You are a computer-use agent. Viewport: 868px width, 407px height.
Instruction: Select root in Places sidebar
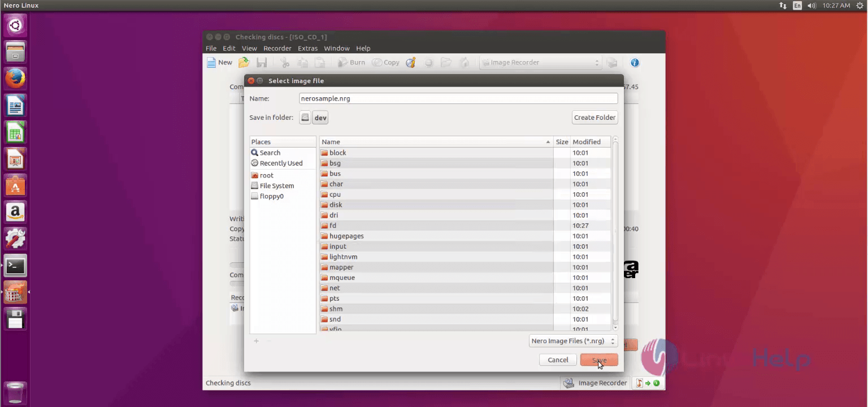click(x=283, y=175)
